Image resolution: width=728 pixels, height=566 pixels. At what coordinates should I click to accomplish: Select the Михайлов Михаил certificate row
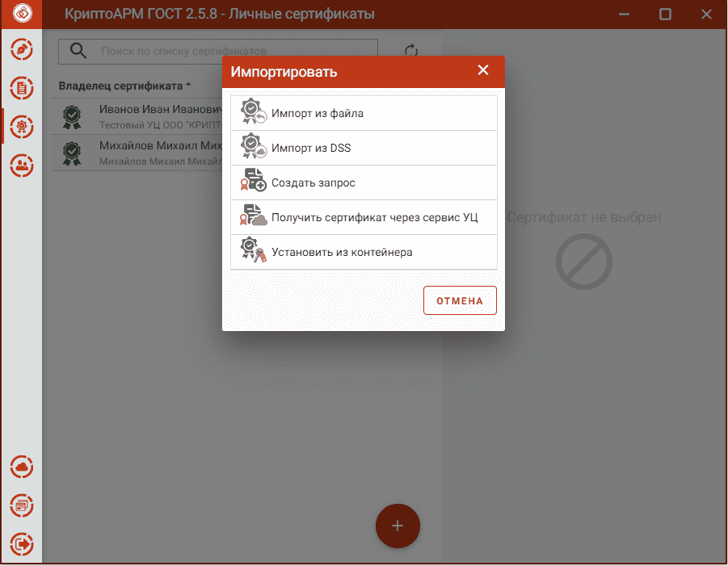tap(137, 153)
